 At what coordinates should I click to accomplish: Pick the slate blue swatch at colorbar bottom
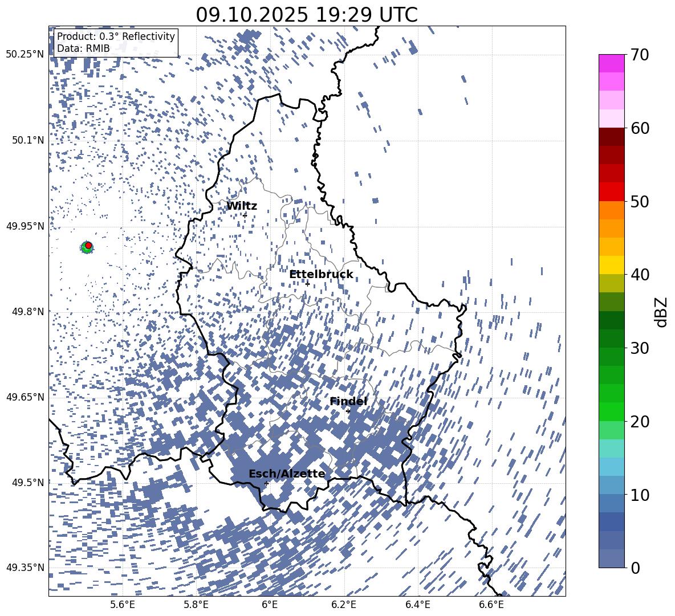point(611,558)
